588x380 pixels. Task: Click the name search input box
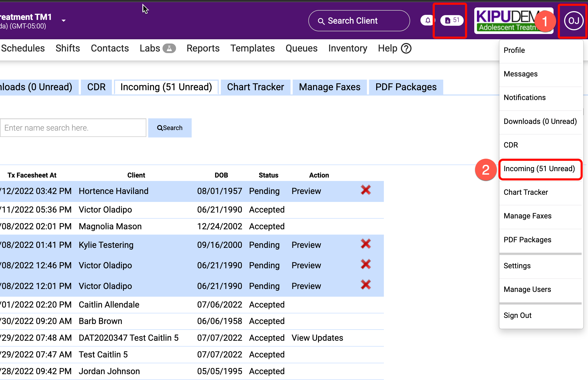pos(73,128)
